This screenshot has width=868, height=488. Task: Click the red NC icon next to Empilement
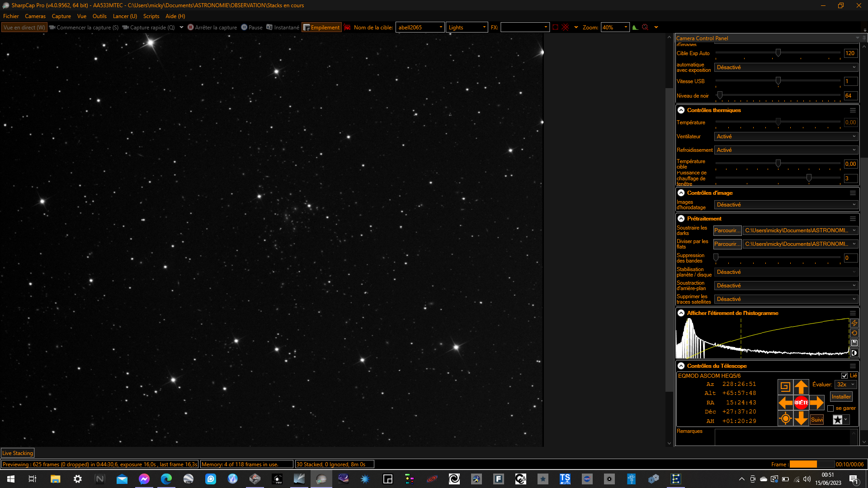347,27
